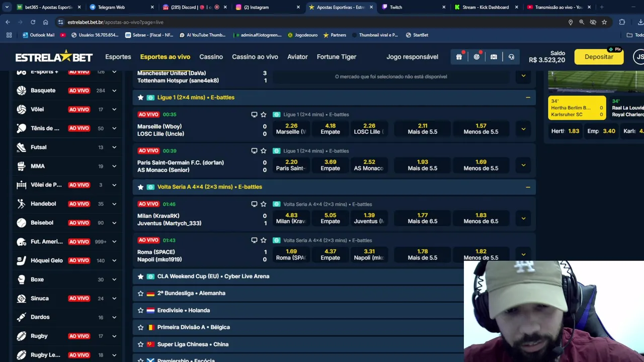Select the Vôlei sport icon in sidebar
Screen dimensions: 644x362
tap(21, 109)
